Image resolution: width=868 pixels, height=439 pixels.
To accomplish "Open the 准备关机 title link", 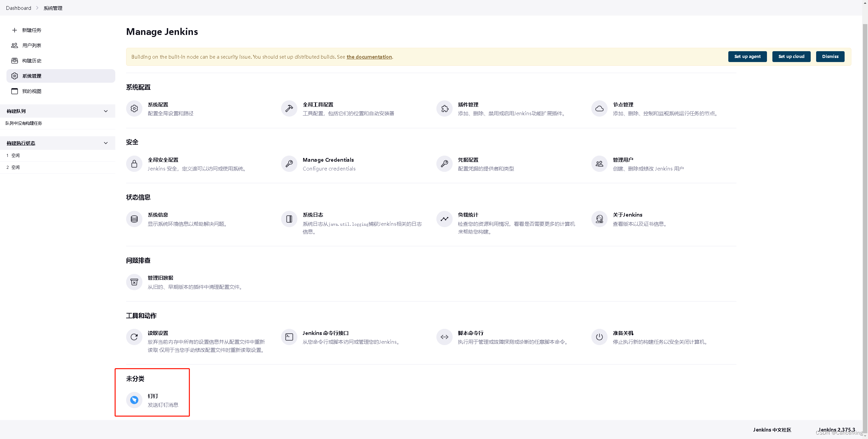I will pyautogui.click(x=623, y=333).
